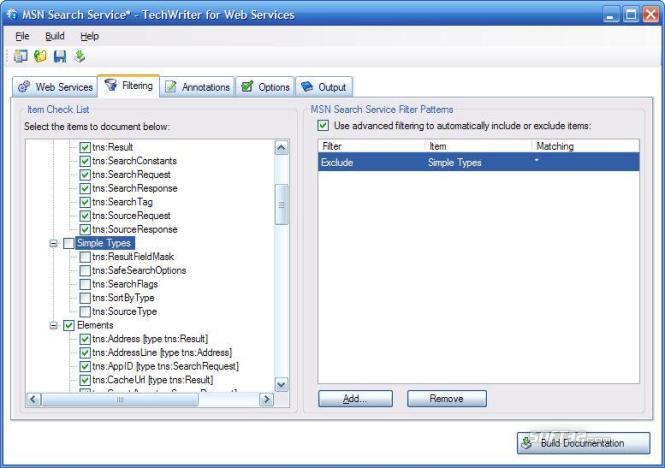665x468 pixels.
Task: Click the tree's vertical scrollbar thumb
Action: (x=282, y=205)
